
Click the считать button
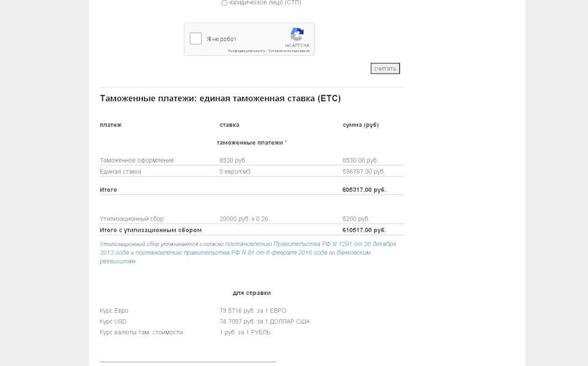385,68
